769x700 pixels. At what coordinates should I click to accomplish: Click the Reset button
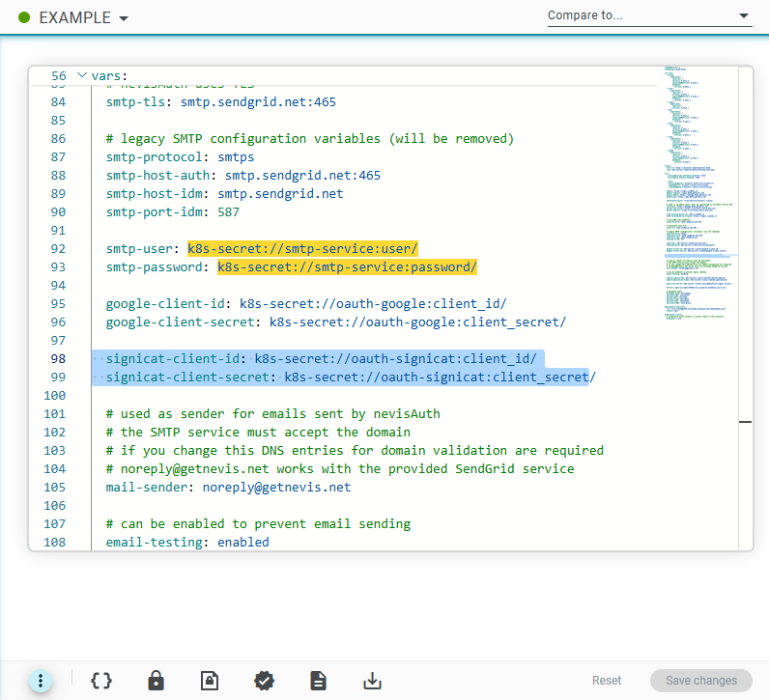[606, 681]
